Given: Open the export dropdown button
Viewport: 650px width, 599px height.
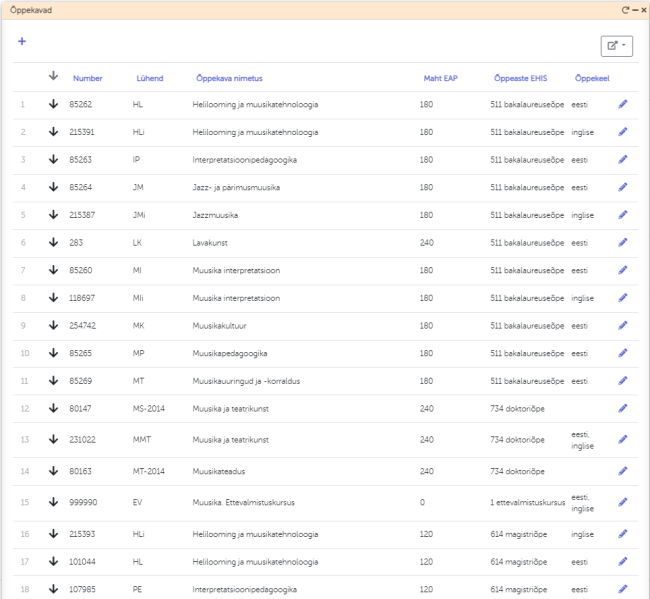Looking at the screenshot, I should tap(615, 46).
